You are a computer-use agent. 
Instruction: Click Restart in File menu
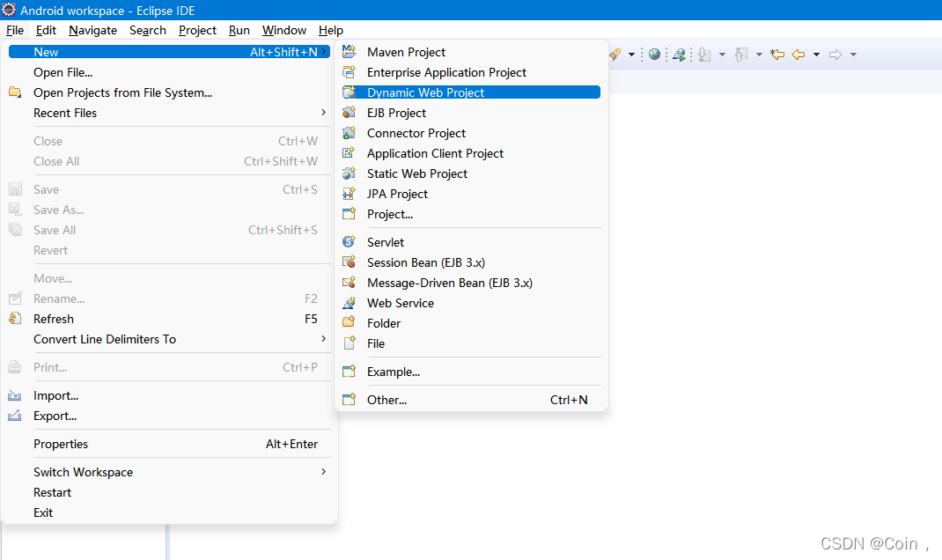point(169,493)
